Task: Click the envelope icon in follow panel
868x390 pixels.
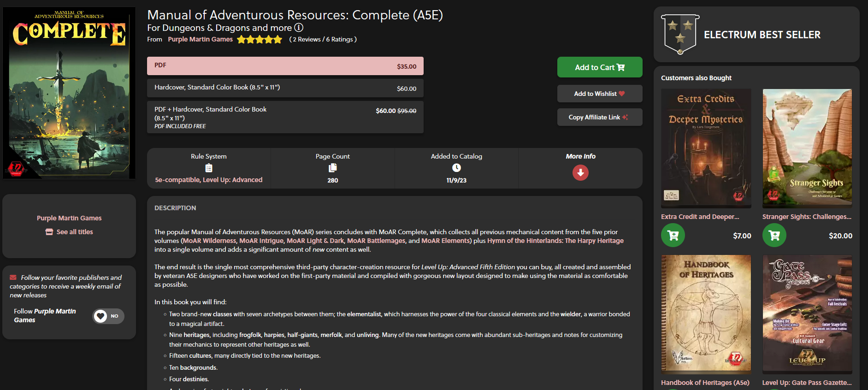Action: pos(13,278)
